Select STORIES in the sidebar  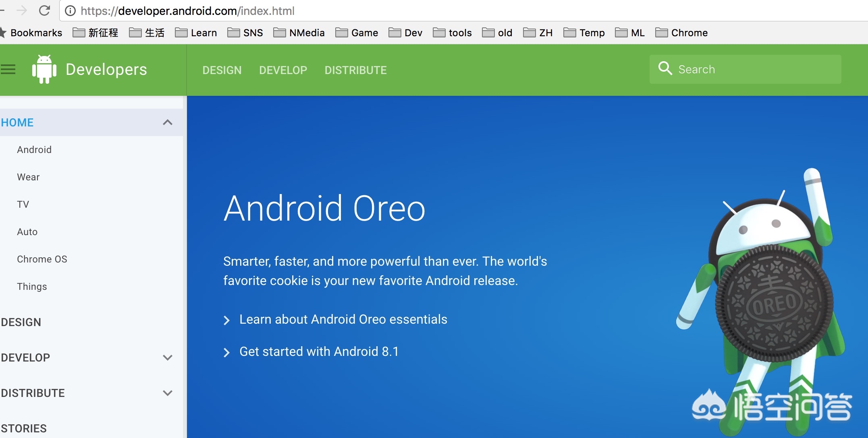(24, 428)
